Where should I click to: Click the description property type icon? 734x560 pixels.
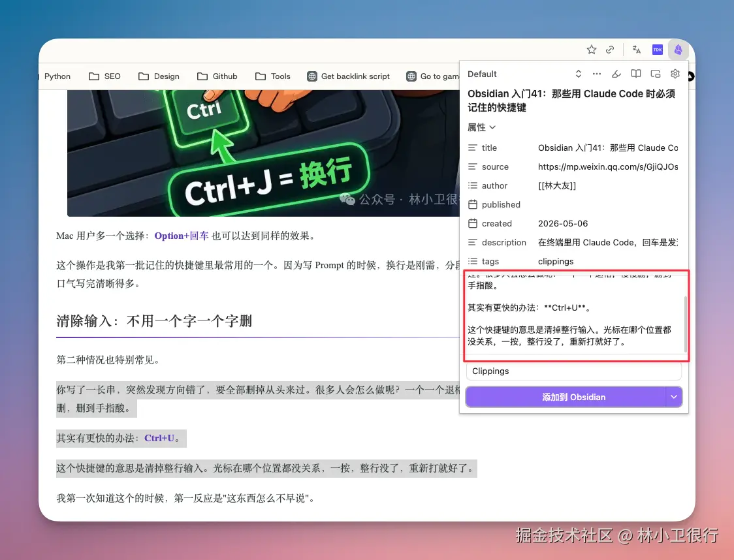click(x=473, y=242)
